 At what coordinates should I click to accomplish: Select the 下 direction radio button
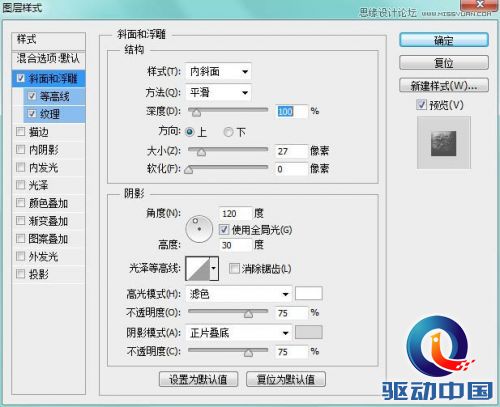228,132
